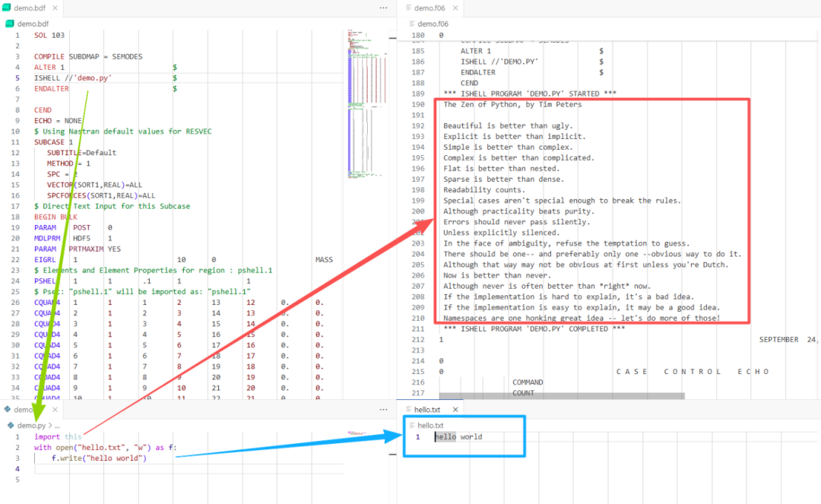Viewport: 821px width, 504px height.
Task: Place cursor on ISHELL //'demo.py' in demo.bdf
Action: tap(73, 78)
